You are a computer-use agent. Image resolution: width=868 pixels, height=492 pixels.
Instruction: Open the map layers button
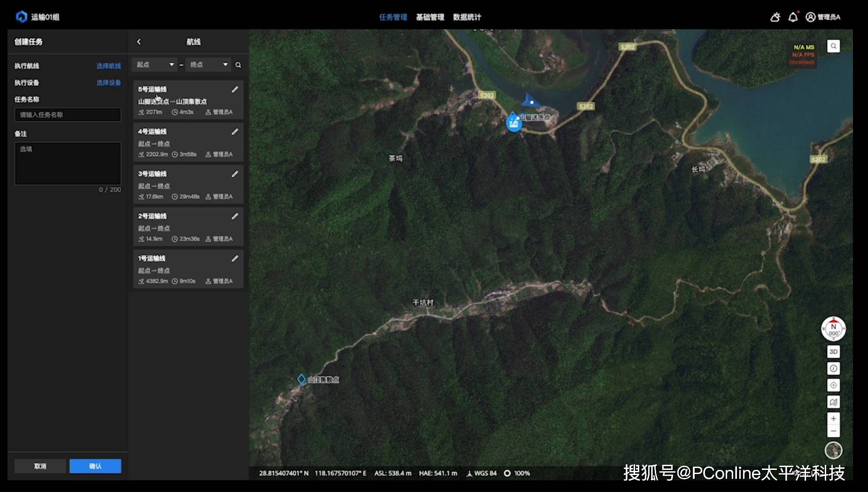pyautogui.click(x=834, y=402)
